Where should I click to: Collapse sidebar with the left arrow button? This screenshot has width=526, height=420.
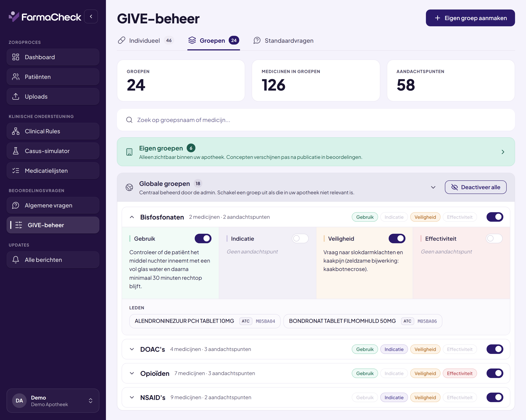pos(91,17)
